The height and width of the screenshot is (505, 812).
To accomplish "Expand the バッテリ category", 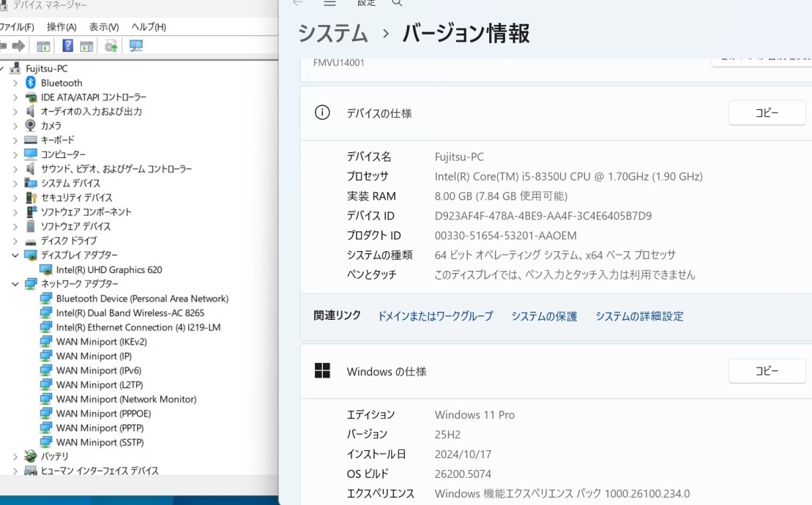I will tap(15, 457).
